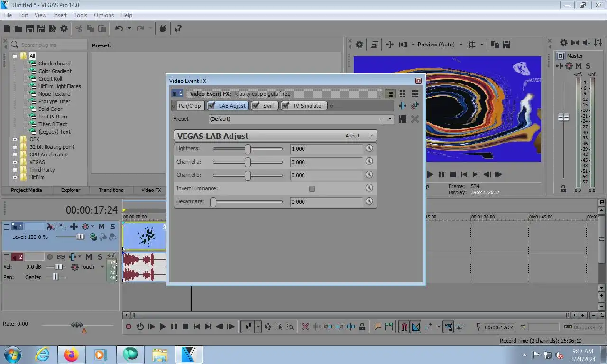The image size is (607, 364).
Task: Solo video track 1 with S button
Action: tap(113, 227)
